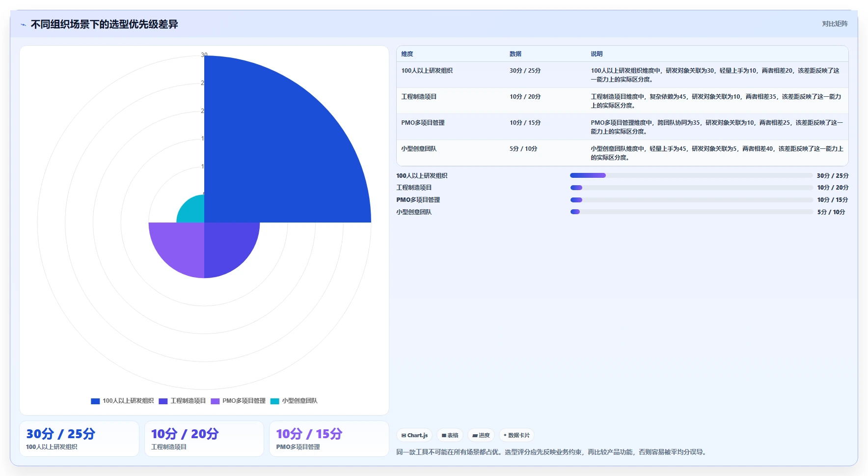The width and height of the screenshot is (868, 476).
Task: Click progress list label PMO多项目管理
Action: (x=418, y=200)
